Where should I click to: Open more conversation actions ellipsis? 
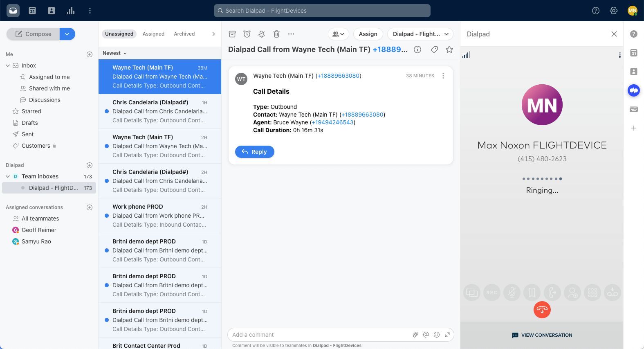coord(291,34)
